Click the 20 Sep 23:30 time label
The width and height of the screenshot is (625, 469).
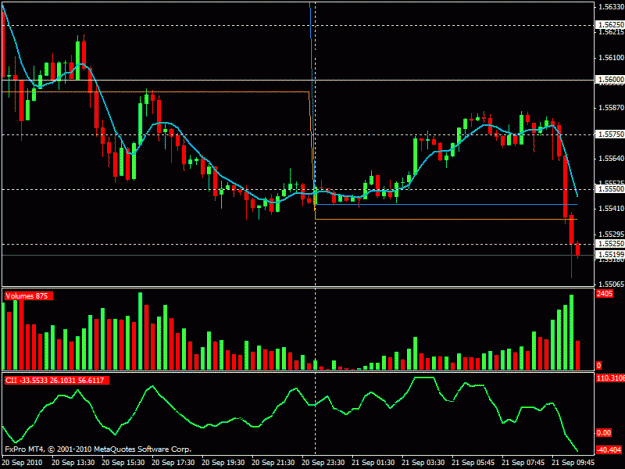coord(323,463)
